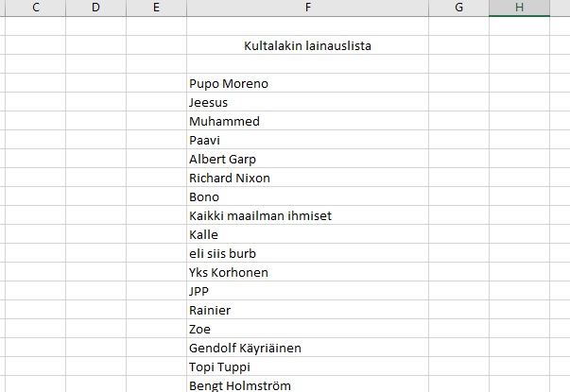Click the Richard Nixon cell

point(307,178)
